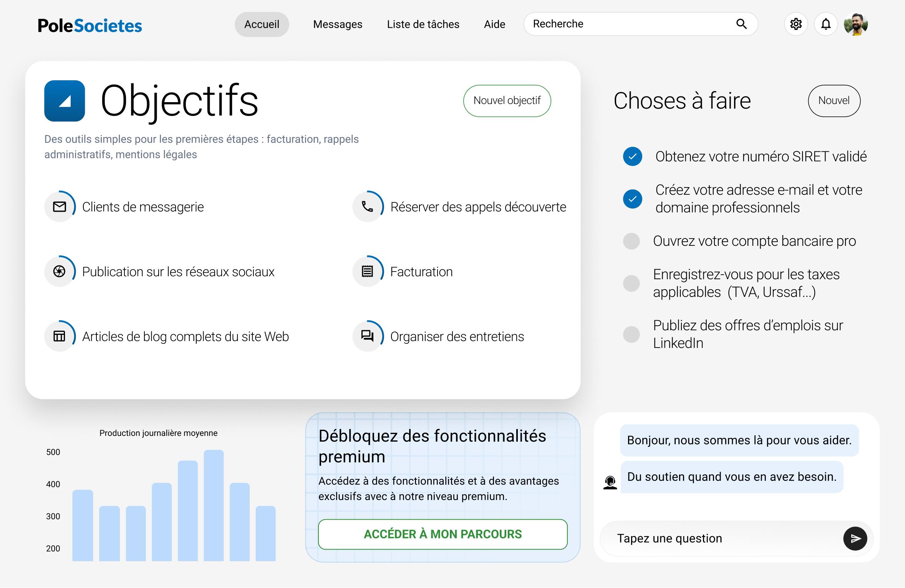Uncheck Créez votre adresse e-mail task
The height and width of the screenshot is (588, 905).
[632, 199]
